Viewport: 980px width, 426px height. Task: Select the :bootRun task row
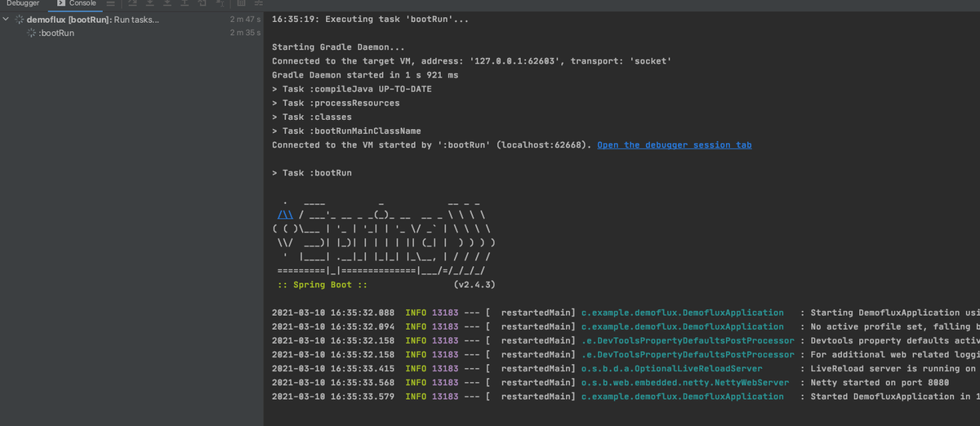131,33
